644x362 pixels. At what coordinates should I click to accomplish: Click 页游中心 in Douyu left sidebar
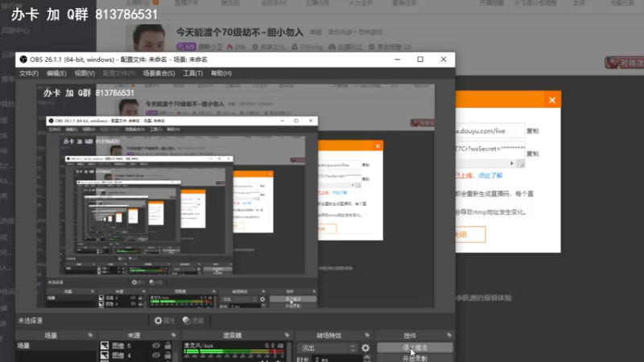click(15, 31)
